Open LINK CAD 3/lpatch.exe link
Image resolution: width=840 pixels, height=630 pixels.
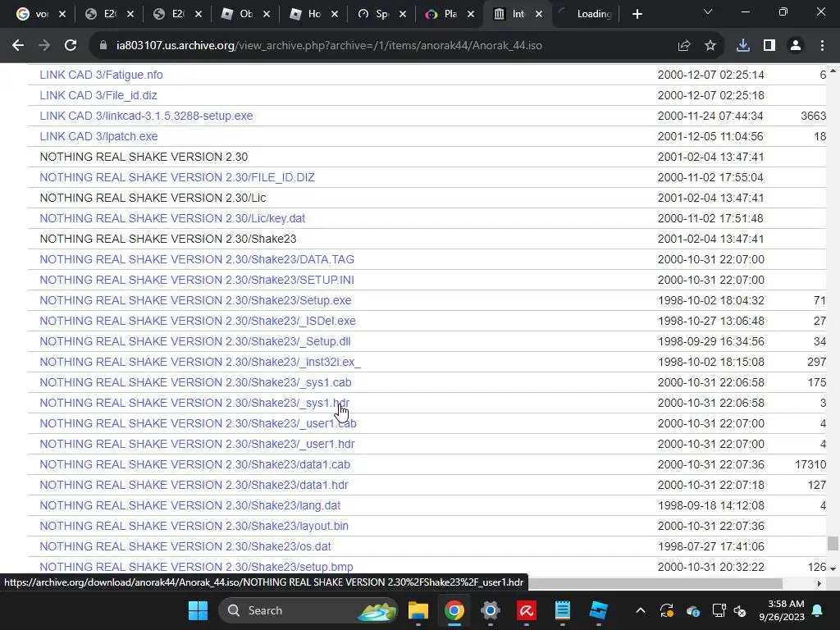coord(98,136)
